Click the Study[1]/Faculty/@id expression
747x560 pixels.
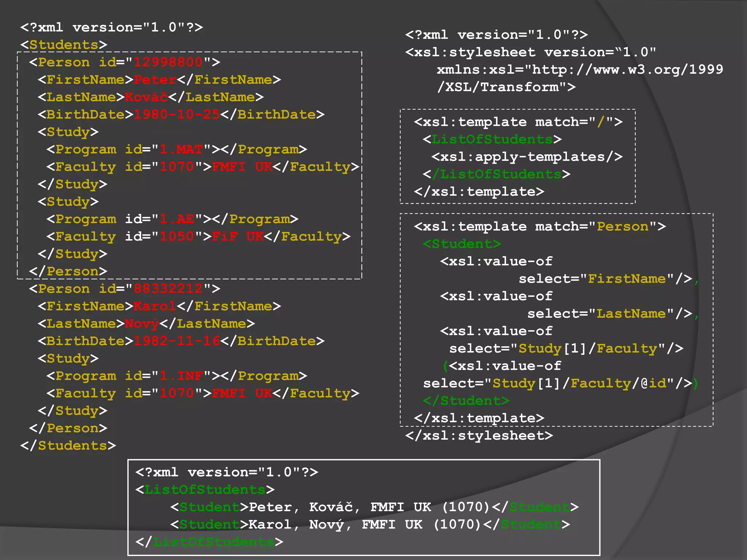pyautogui.click(x=579, y=384)
